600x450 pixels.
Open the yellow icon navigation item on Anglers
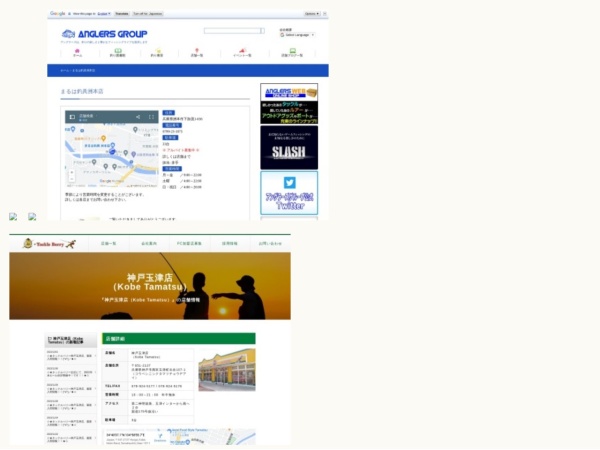(158, 51)
